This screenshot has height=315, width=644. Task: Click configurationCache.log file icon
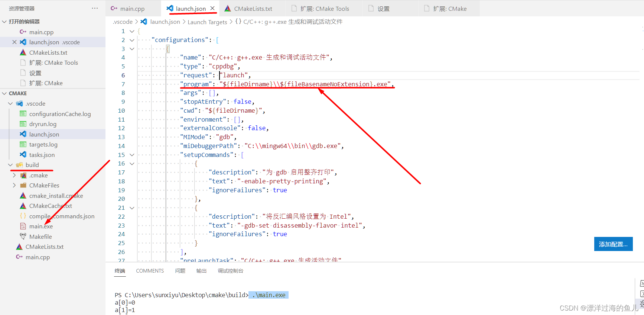23,114
